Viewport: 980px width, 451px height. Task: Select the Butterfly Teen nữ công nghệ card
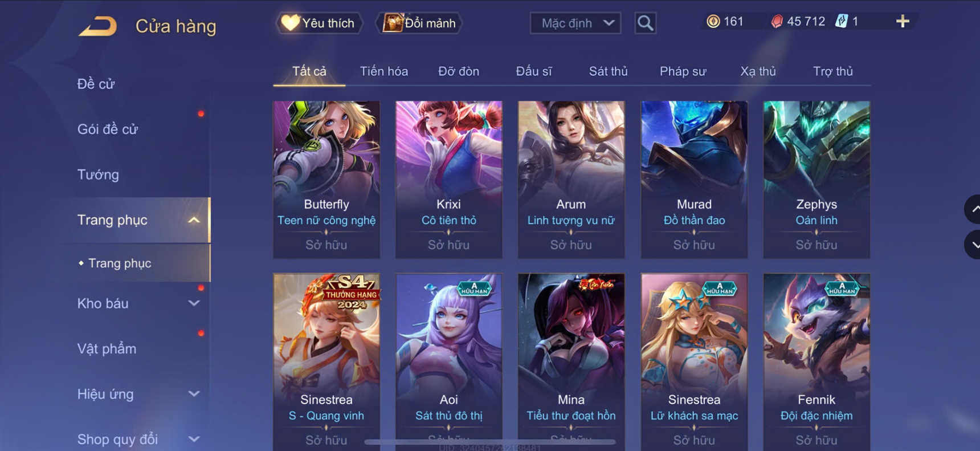point(326,180)
